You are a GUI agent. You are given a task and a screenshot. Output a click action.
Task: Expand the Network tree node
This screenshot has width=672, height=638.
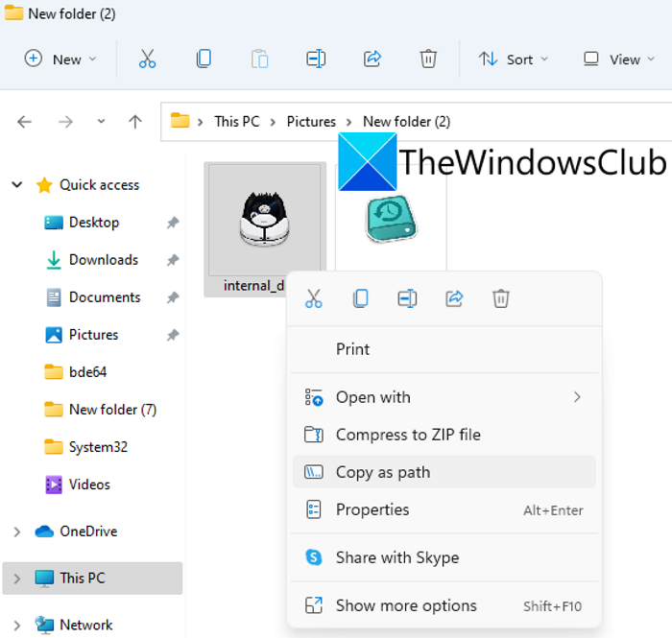click(x=16, y=626)
